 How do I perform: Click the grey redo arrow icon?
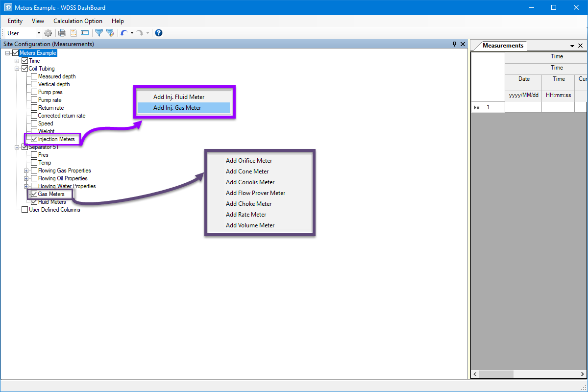[140, 33]
